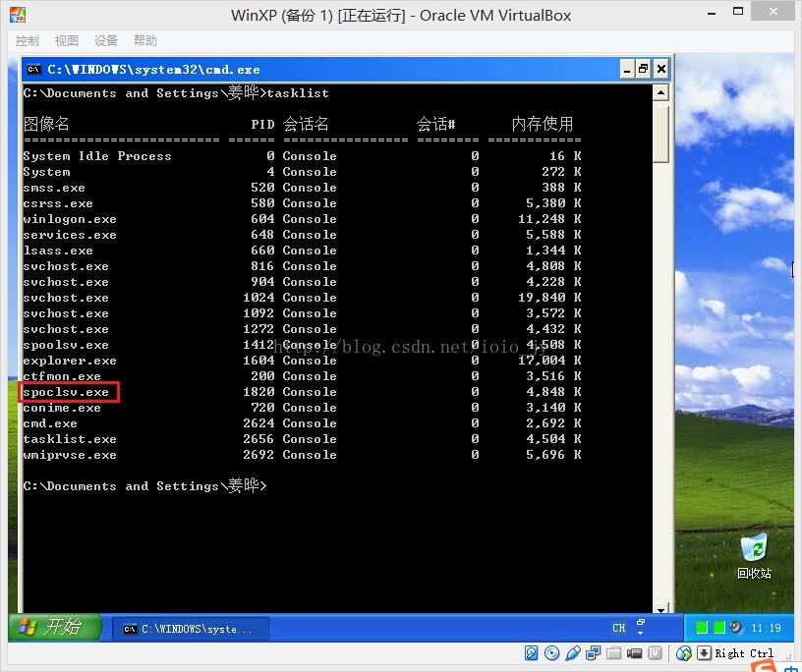Image resolution: width=802 pixels, height=672 pixels.
Task: Select the cmd taskbar button
Action: (x=191, y=629)
